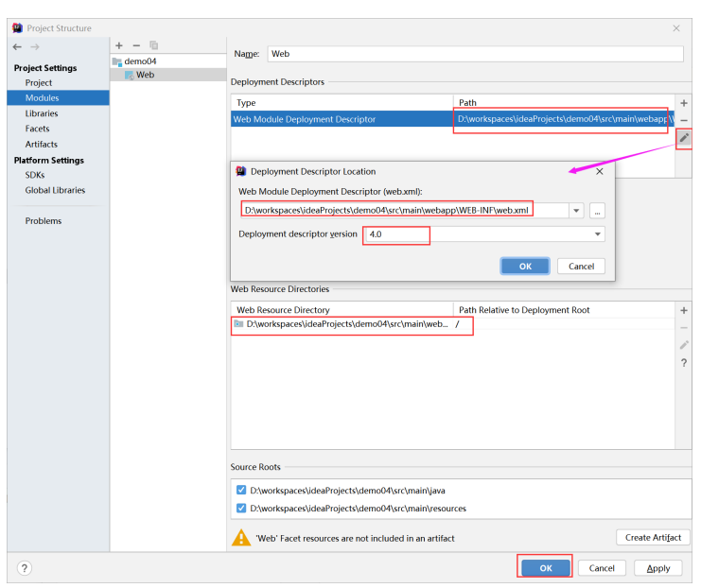This screenshot has width=701, height=588.
Task: Open SDKs under Platform Settings
Action: (x=35, y=175)
